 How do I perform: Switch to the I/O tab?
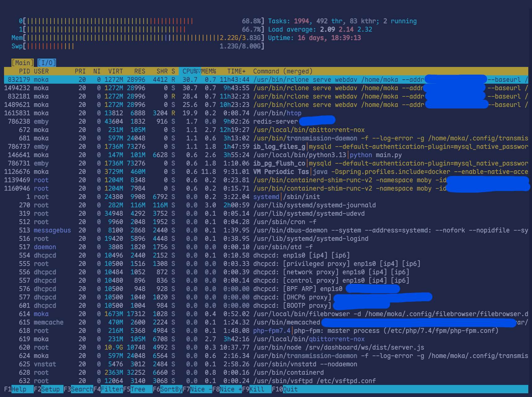[47, 63]
